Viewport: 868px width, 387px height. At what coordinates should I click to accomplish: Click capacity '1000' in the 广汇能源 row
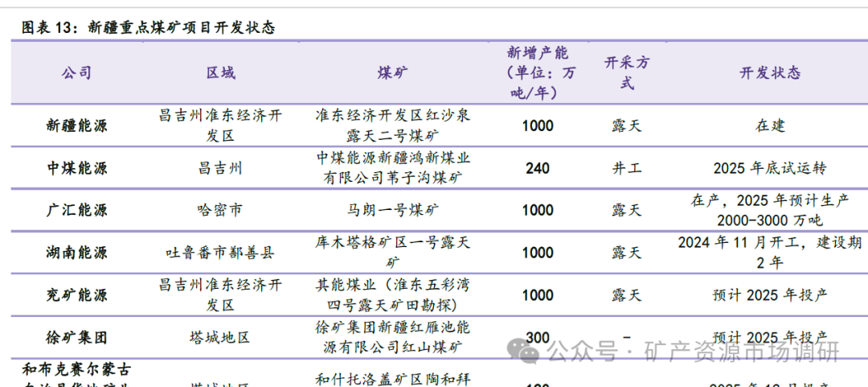tap(538, 210)
